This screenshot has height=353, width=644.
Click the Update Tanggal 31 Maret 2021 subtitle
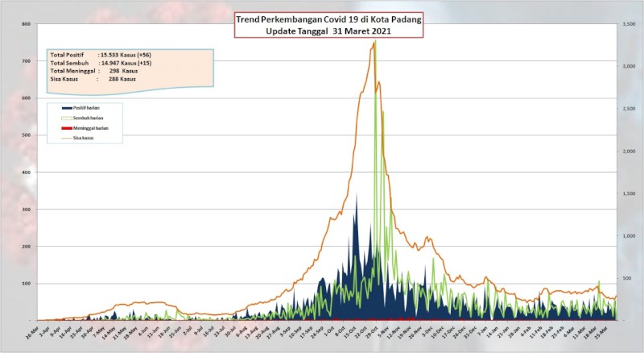point(328,31)
